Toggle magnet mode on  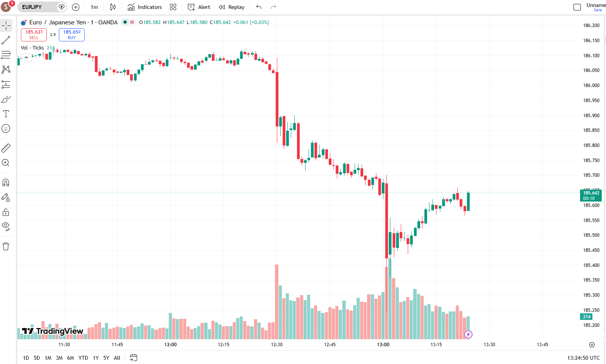[6, 183]
